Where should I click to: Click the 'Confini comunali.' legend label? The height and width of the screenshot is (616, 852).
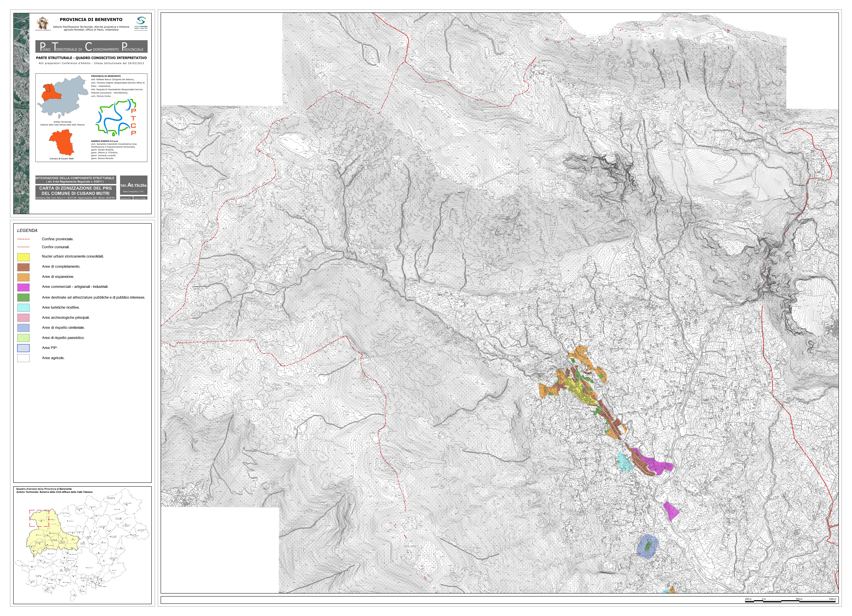[56, 247]
